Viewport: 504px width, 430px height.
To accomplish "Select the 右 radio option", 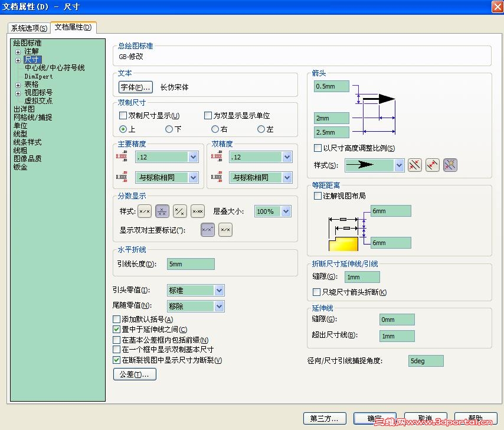I will pos(215,129).
